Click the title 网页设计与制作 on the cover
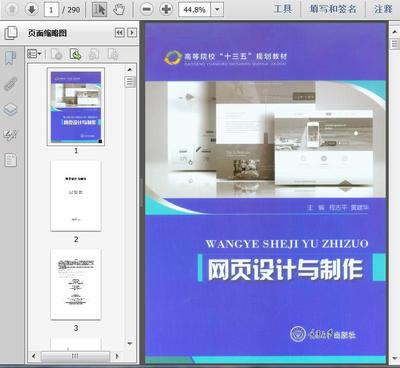 (285, 269)
